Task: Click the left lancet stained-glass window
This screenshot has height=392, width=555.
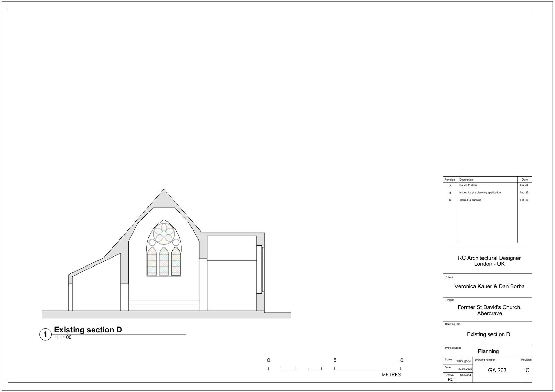Action: click(152, 261)
